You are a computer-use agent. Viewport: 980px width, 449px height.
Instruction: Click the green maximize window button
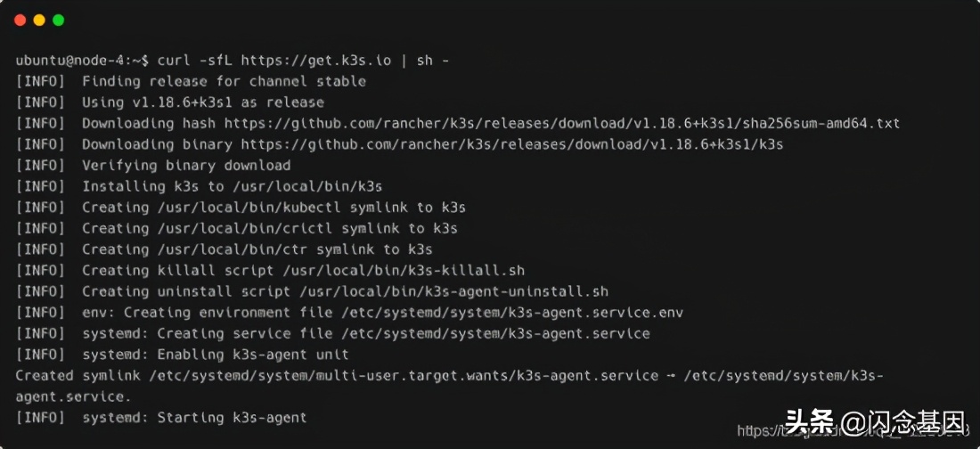[58, 20]
